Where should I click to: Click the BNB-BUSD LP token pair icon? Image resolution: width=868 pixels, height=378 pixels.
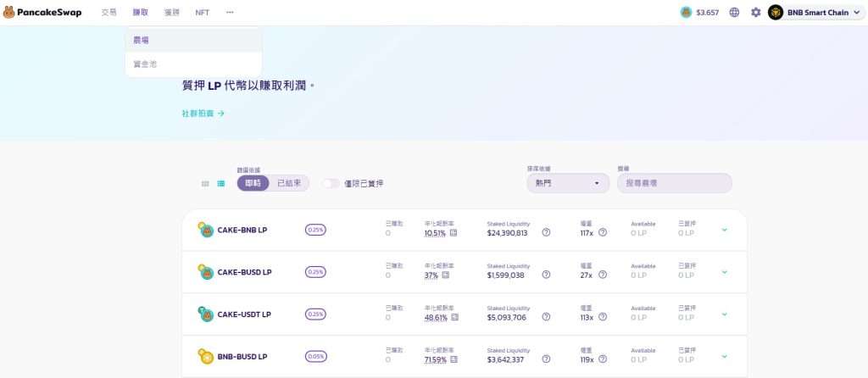click(x=205, y=357)
